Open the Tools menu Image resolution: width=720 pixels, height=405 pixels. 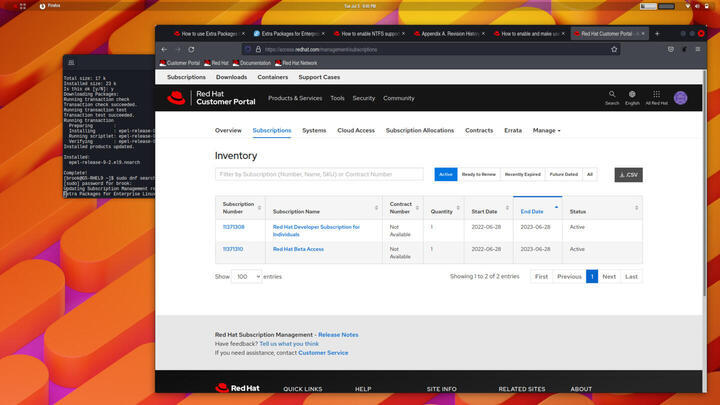(337, 98)
